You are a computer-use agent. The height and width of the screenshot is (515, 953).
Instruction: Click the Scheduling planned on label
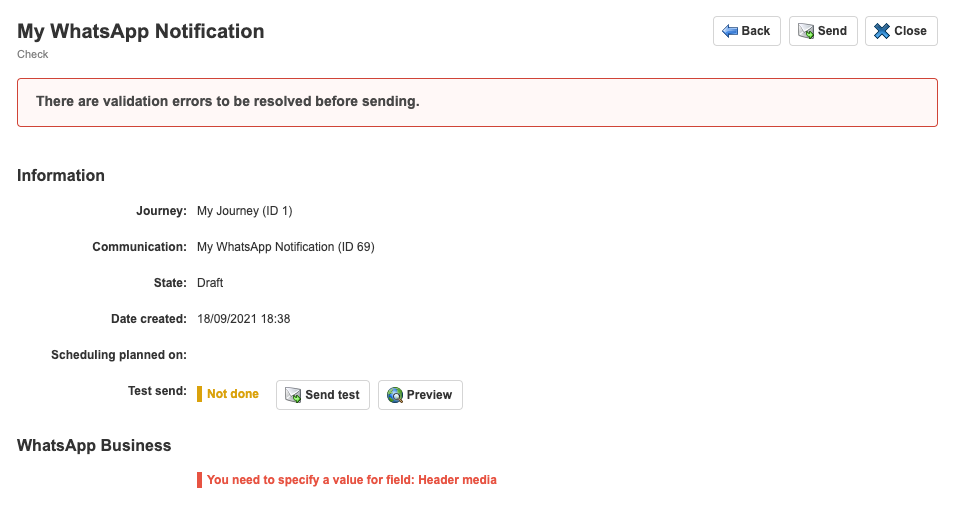(119, 355)
